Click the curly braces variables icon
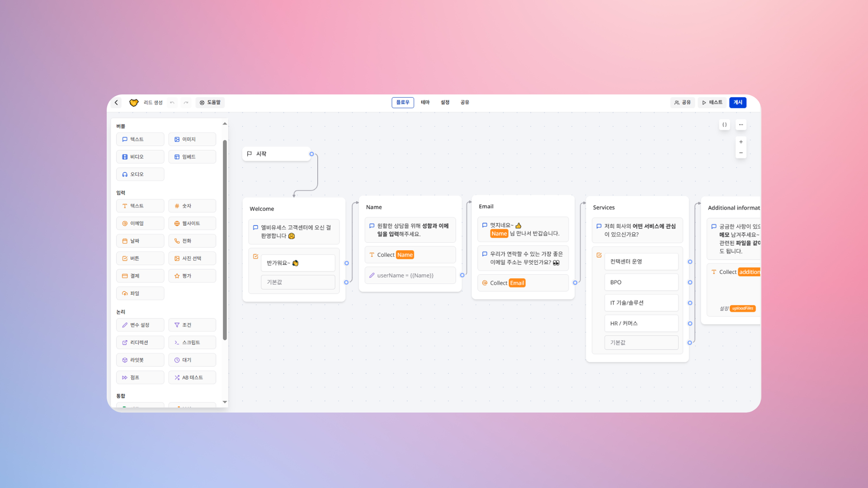 pos(724,125)
